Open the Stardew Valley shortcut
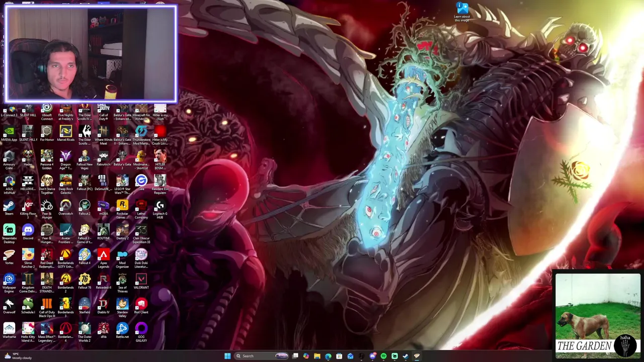Viewport: 644px width, 362px height. pyautogui.click(x=122, y=308)
